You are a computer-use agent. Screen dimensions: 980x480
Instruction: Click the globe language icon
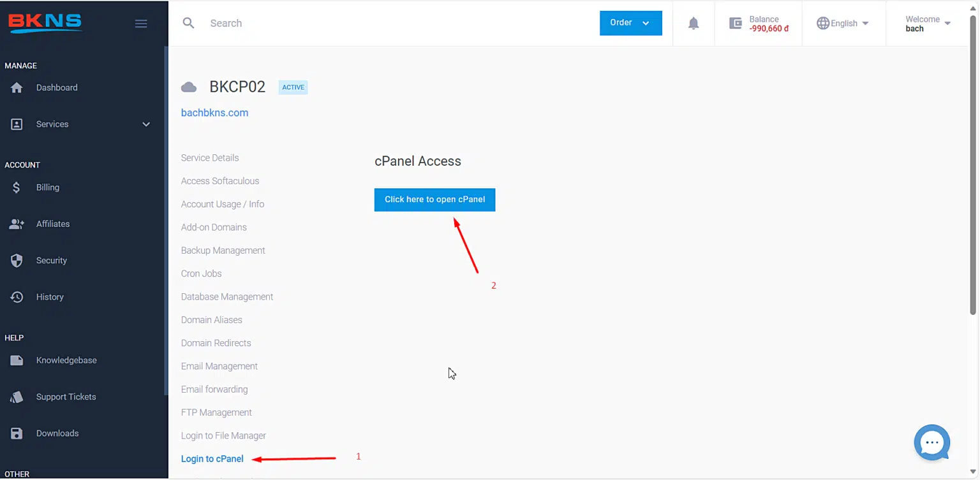point(823,24)
